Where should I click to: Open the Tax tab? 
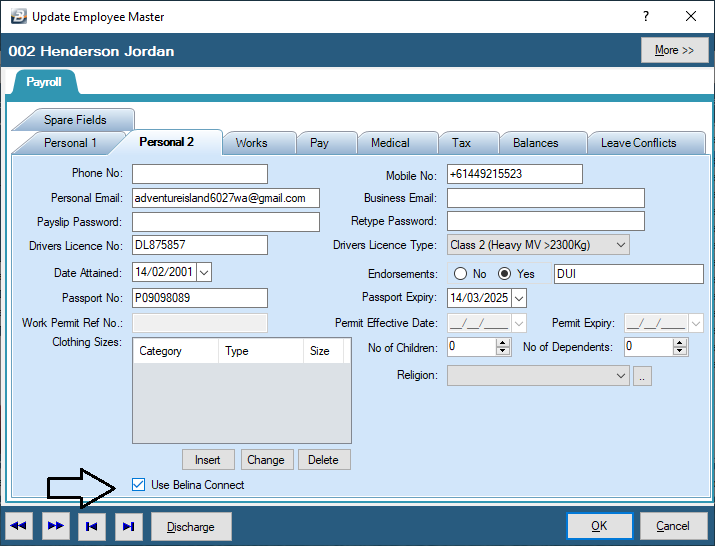[x=461, y=143]
